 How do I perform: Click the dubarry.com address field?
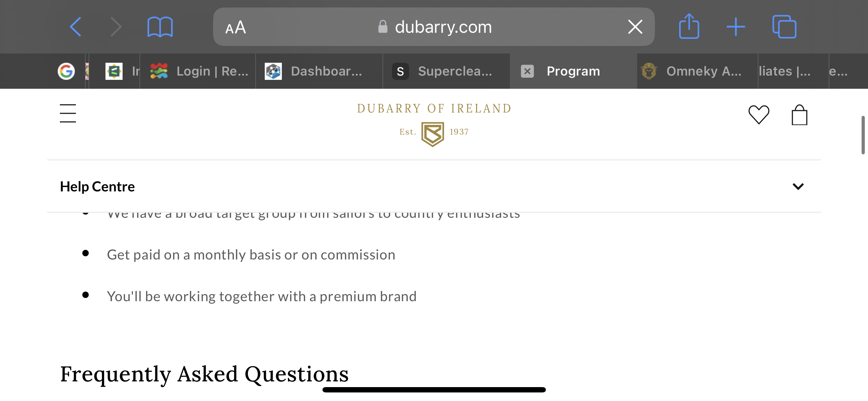coord(434,27)
